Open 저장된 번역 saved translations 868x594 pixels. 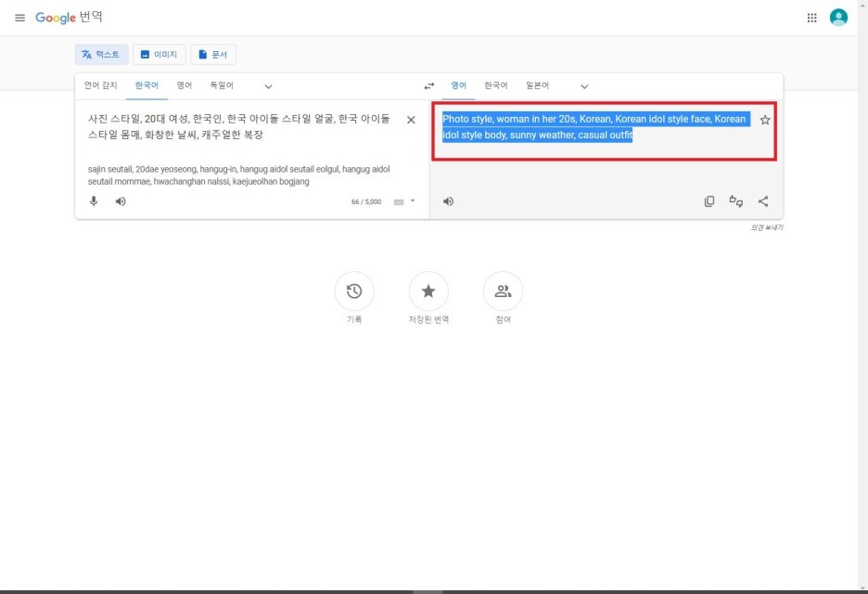point(428,291)
